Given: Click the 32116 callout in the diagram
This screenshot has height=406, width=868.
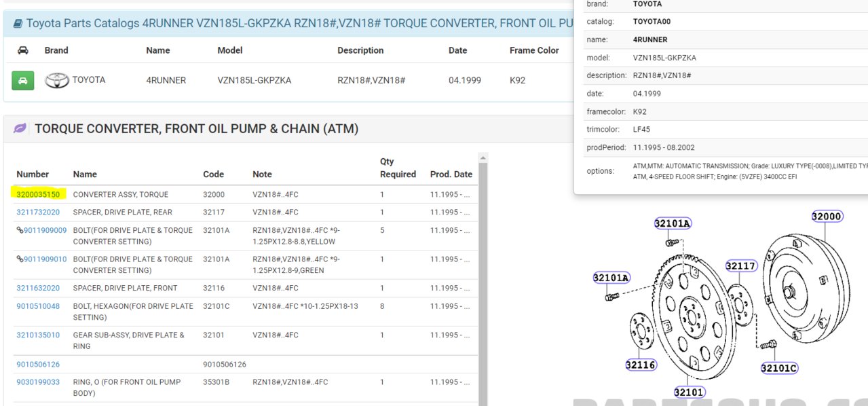Looking at the screenshot, I should tap(641, 365).
